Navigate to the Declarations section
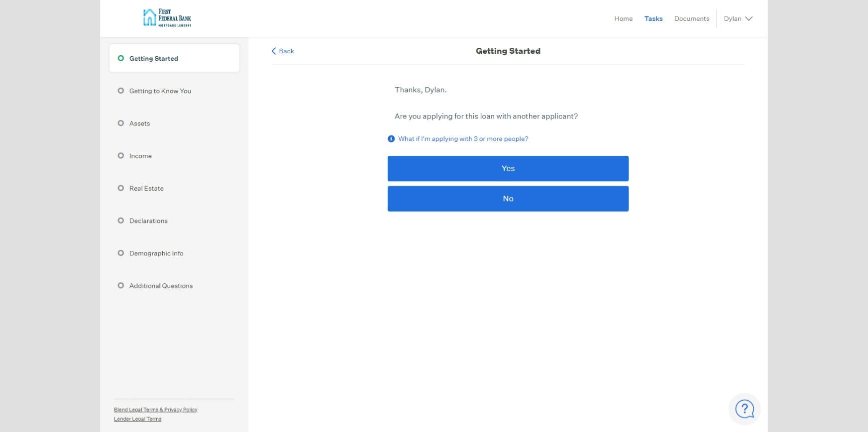868x432 pixels. (148, 221)
